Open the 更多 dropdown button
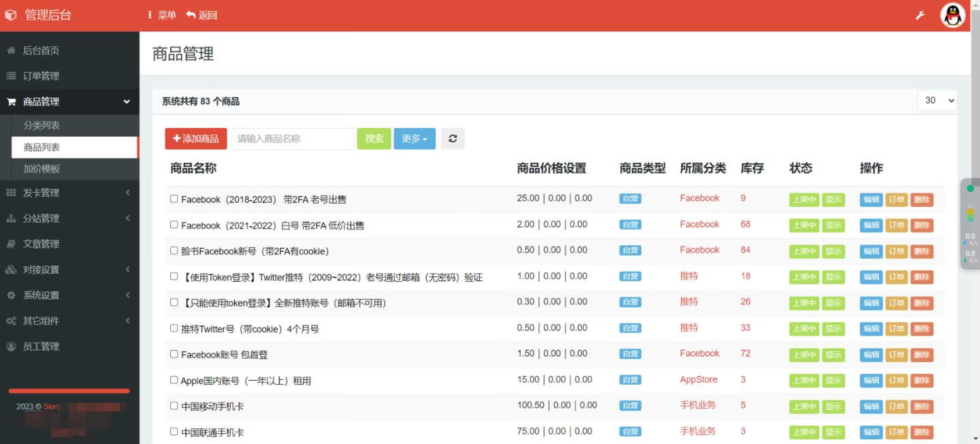980x444 pixels. tap(414, 138)
